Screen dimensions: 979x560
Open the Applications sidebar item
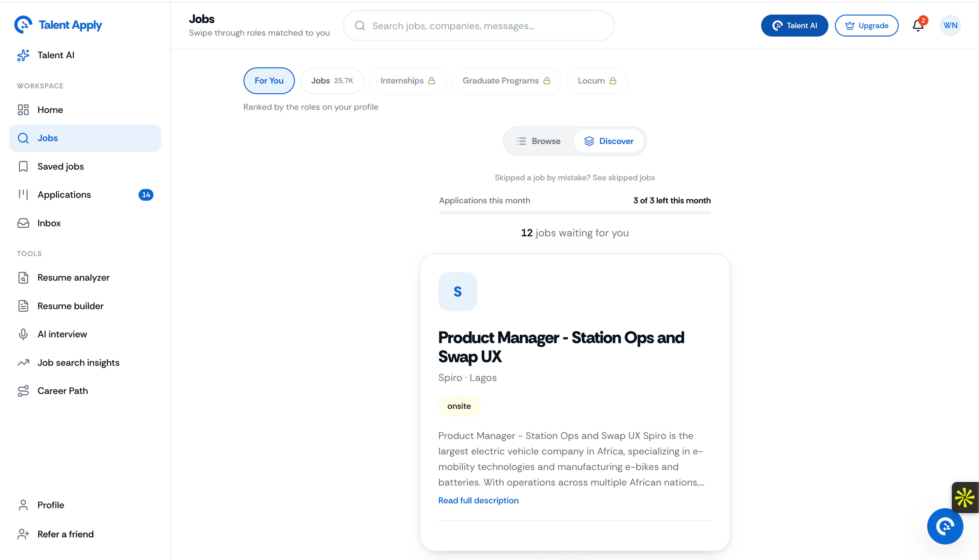(85, 195)
